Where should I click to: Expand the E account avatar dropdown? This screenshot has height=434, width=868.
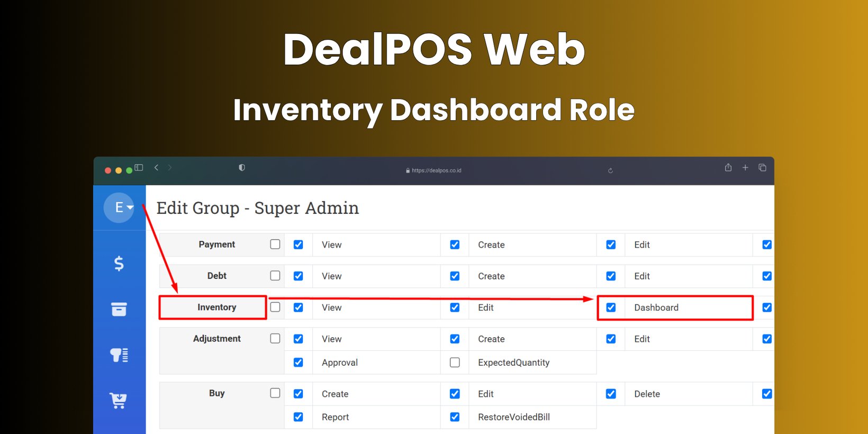[x=119, y=207]
